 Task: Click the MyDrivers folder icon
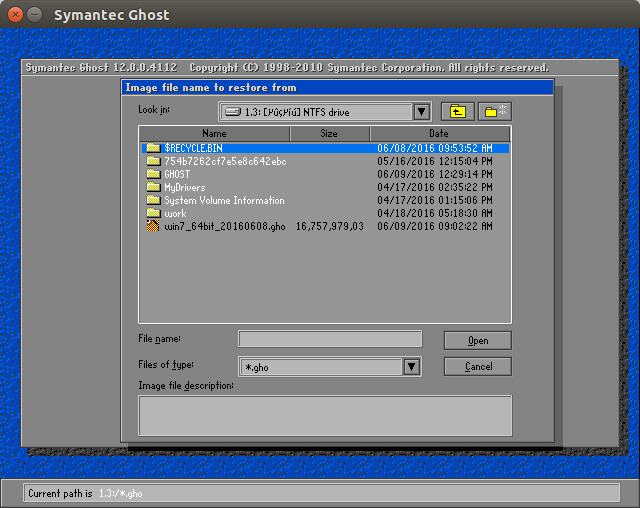(x=153, y=187)
